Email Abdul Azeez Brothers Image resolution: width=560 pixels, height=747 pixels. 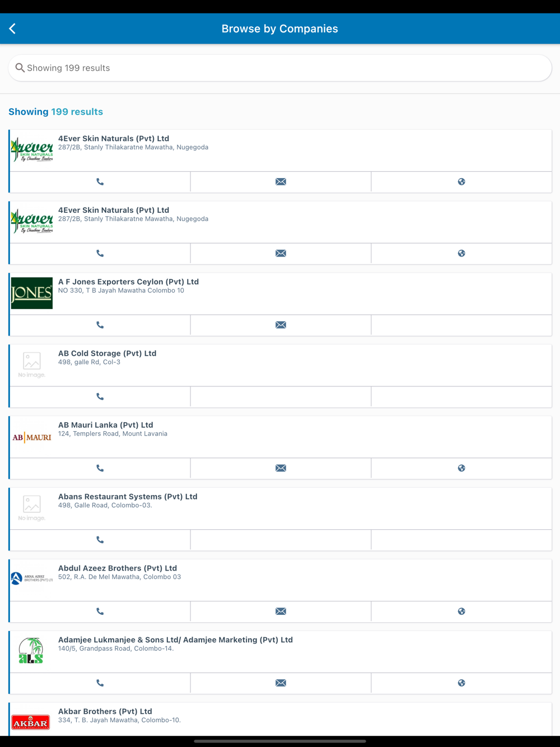point(281,611)
